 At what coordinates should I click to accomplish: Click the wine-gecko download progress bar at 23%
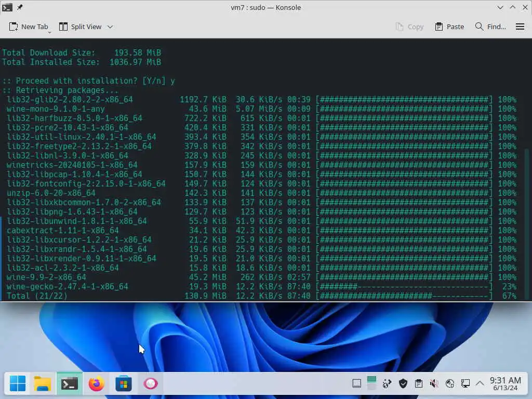pos(404,287)
